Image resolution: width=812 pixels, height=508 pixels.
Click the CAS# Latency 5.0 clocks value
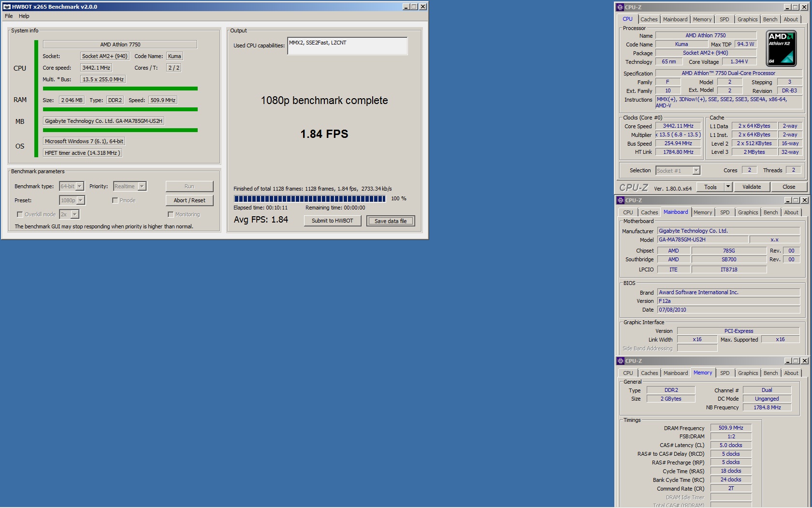tap(731, 445)
